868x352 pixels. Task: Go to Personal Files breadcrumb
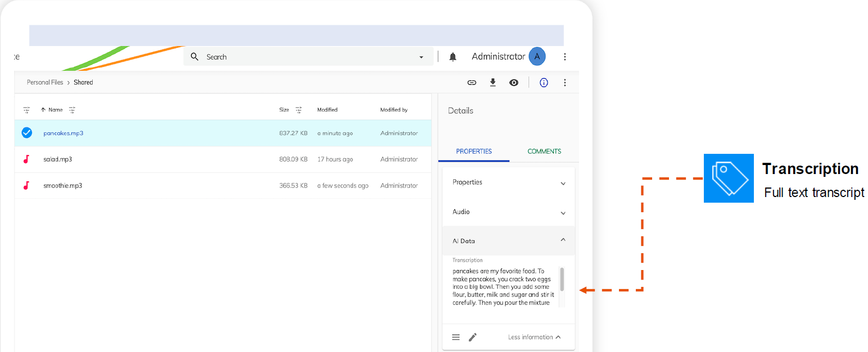pos(45,83)
